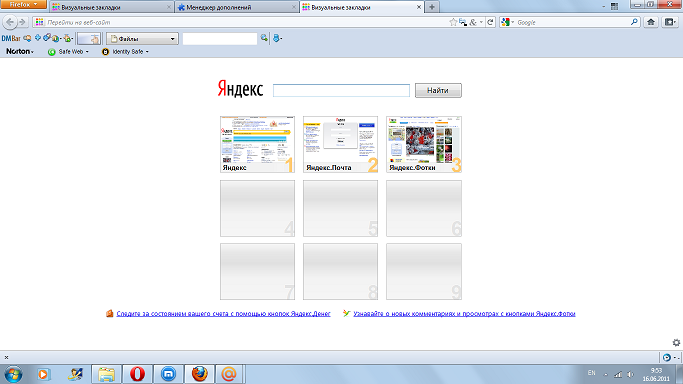Screen dimensions: 683x384
Task: Click the Найти button
Action: pyautogui.click(x=438, y=91)
